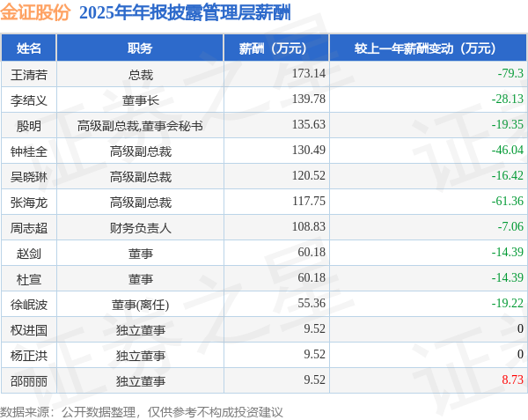This screenshot has height=420, width=528.
Task: Click change value -46.04
Action: click(x=508, y=150)
